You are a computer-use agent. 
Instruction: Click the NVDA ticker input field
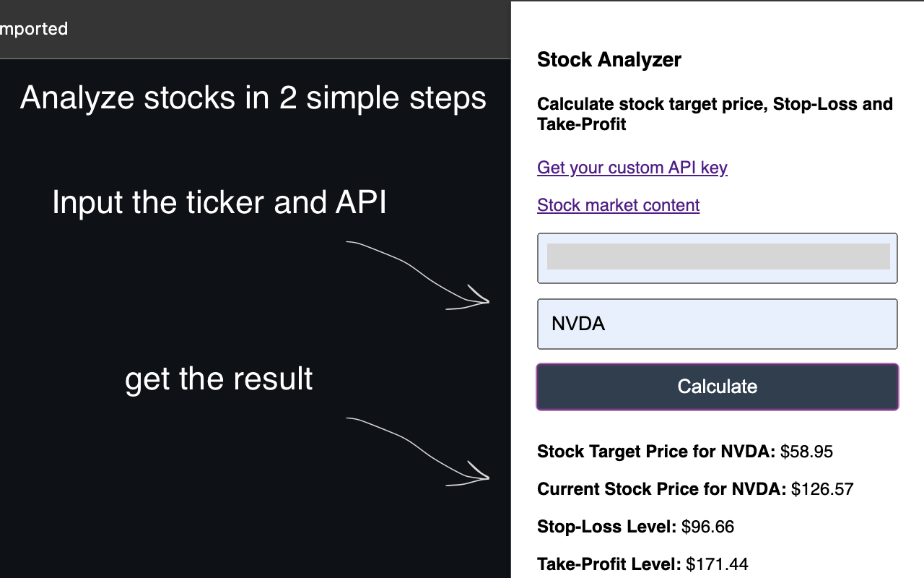click(717, 324)
